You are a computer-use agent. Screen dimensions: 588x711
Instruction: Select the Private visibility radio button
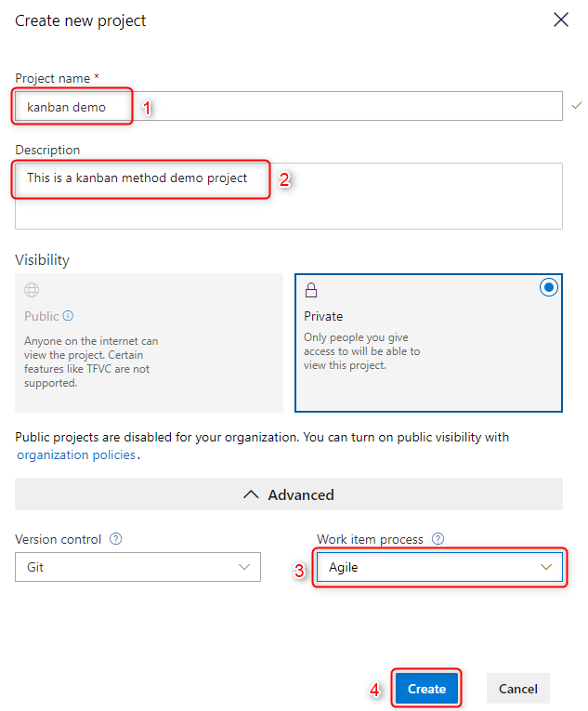pyautogui.click(x=548, y=288)
